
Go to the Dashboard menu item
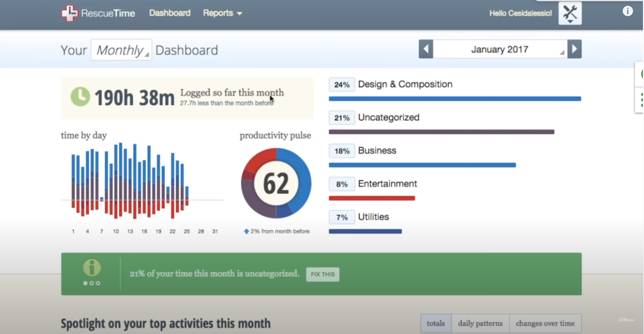[x=169, y=13]
